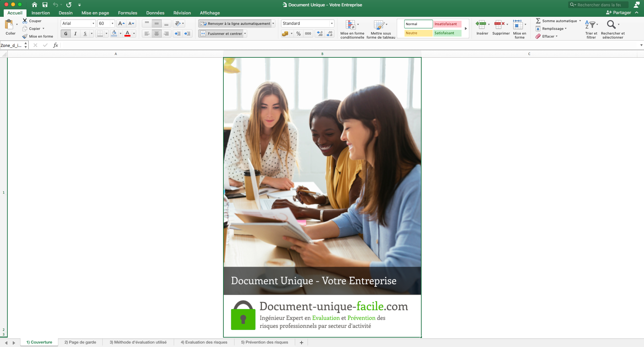
Task: Click the Mettre sous forme de tableau icon
Action: [380, 29]
